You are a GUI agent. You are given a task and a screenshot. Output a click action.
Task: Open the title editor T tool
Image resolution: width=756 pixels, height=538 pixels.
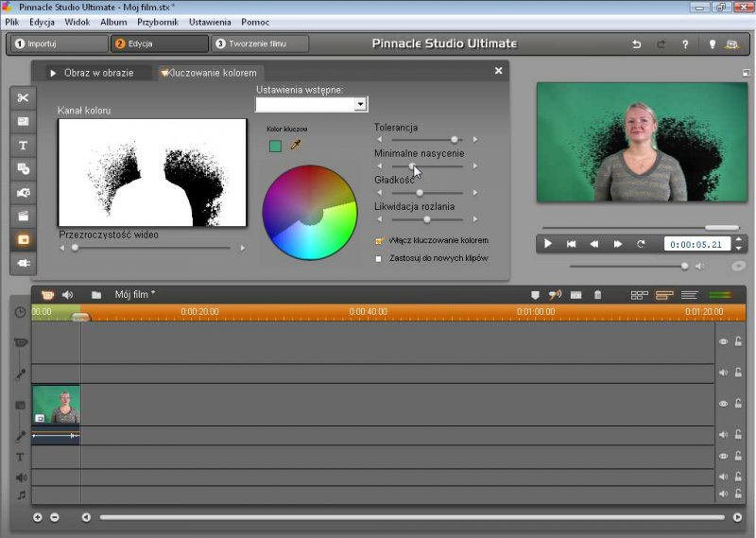[x=23, y=146]
